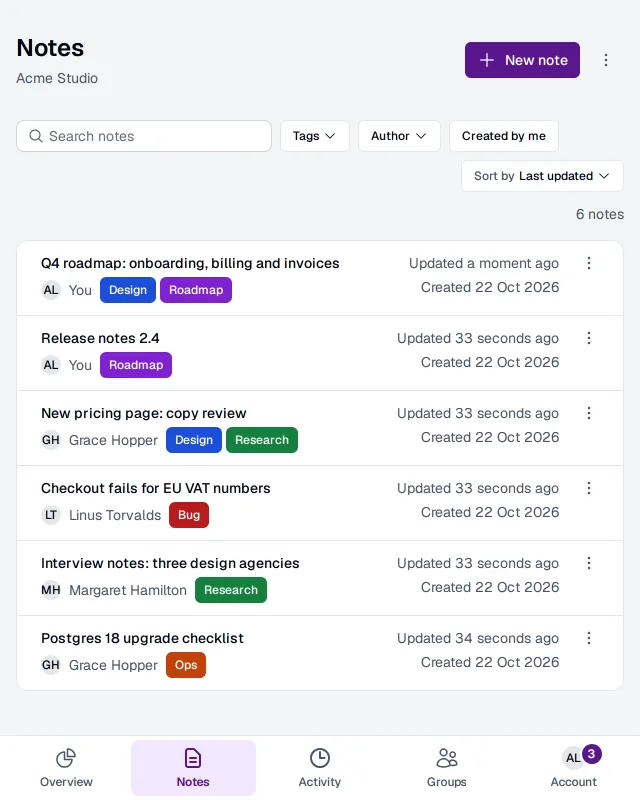640x800 pixels.
Task: Switch to the Activity tab
Action: click(320, 768)
